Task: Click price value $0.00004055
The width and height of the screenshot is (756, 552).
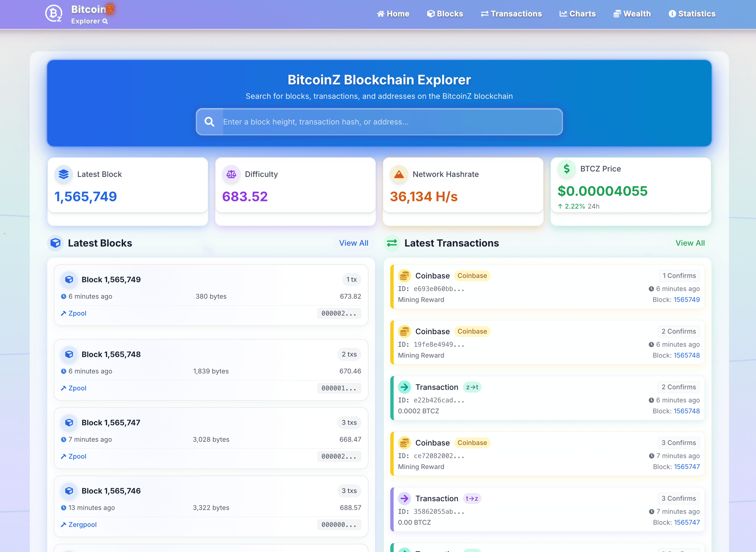Action: [x=603, y=191]
